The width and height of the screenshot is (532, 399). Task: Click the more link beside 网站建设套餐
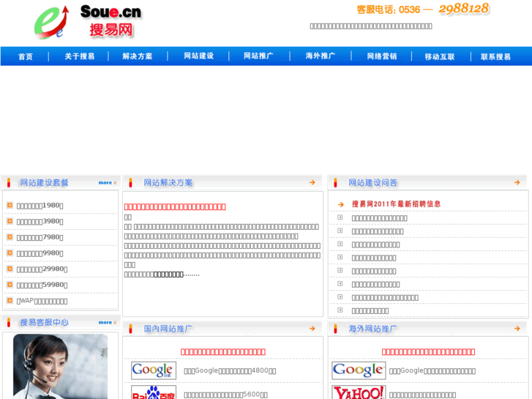(x=107, y=183)
